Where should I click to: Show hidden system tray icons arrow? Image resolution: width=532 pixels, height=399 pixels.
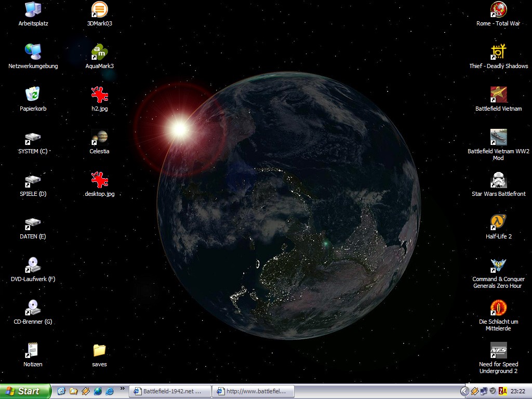click(x=464, y=391)
